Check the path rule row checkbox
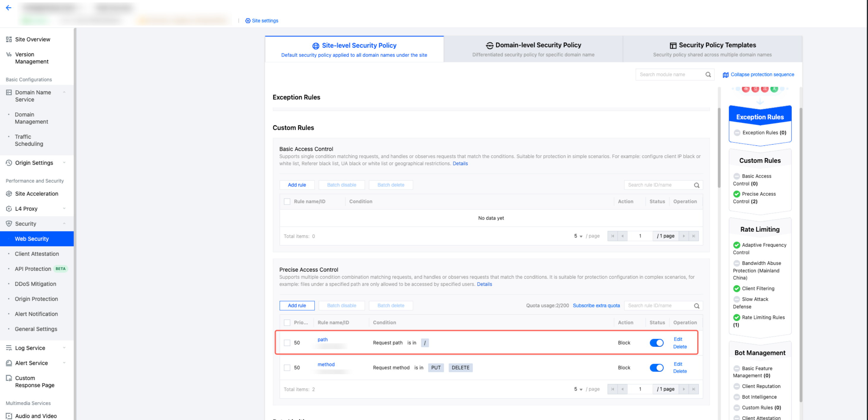Viewport: 868px width, 420px height. [x=287, y=343]
